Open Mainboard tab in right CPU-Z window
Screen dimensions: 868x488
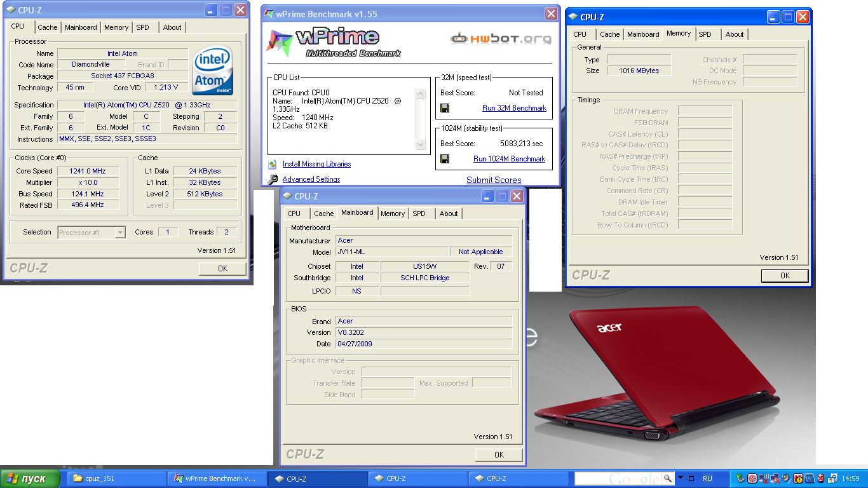pos(643,34)
